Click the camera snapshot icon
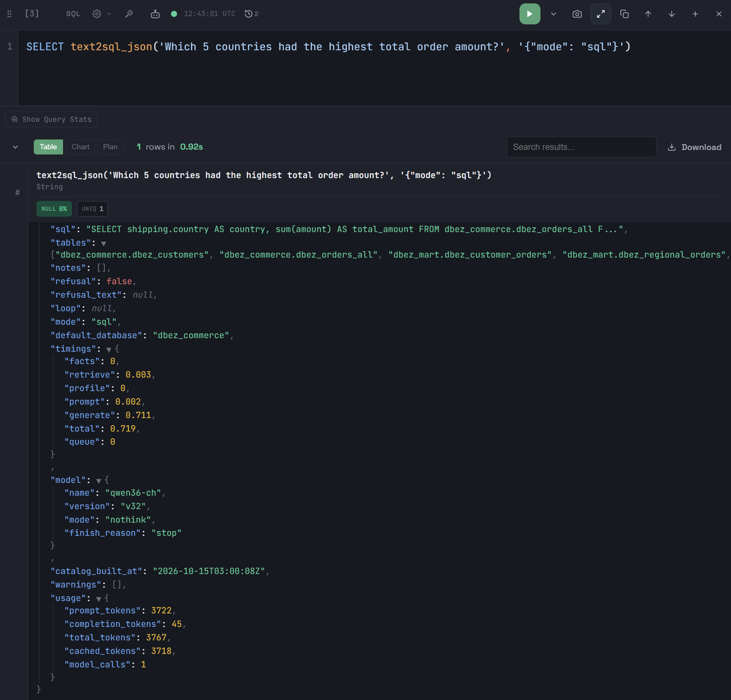 [x=577, y=14]
